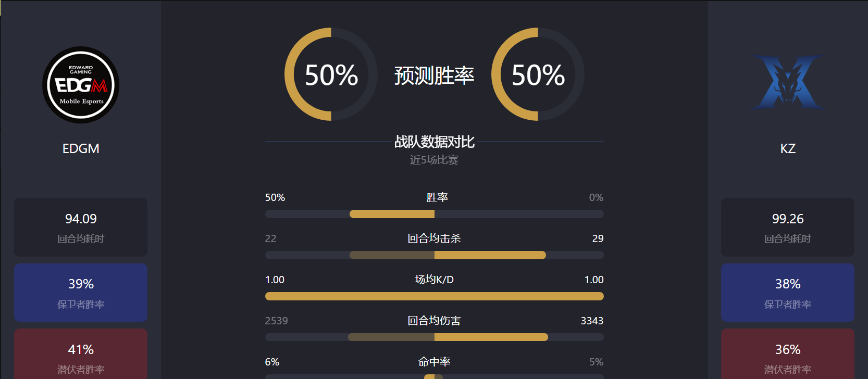The width and height of the screenshot is (868, 379).
Task: Click the 近5场比赛 subtitle
Action: [434, 160]
